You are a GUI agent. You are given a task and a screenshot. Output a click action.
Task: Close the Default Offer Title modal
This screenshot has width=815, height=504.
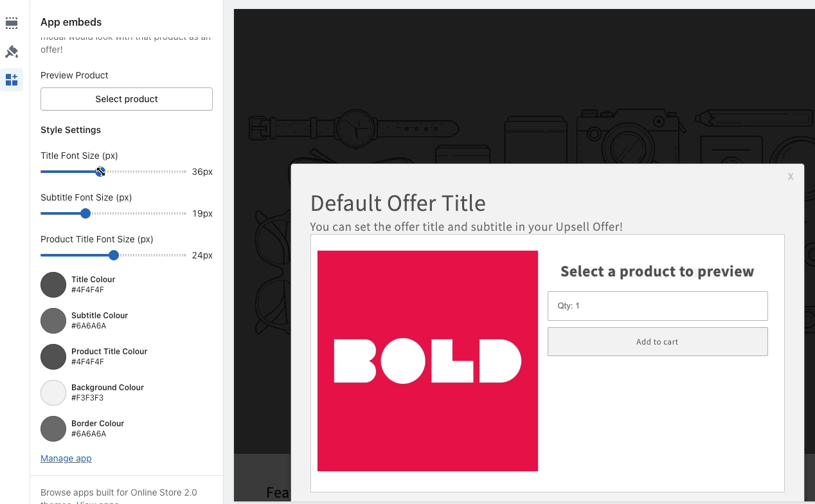[790, 176]
